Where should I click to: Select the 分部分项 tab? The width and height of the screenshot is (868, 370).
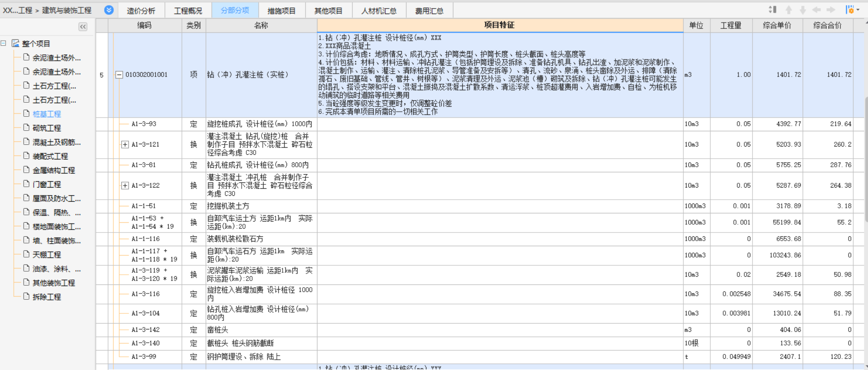(x=235, y=10)
